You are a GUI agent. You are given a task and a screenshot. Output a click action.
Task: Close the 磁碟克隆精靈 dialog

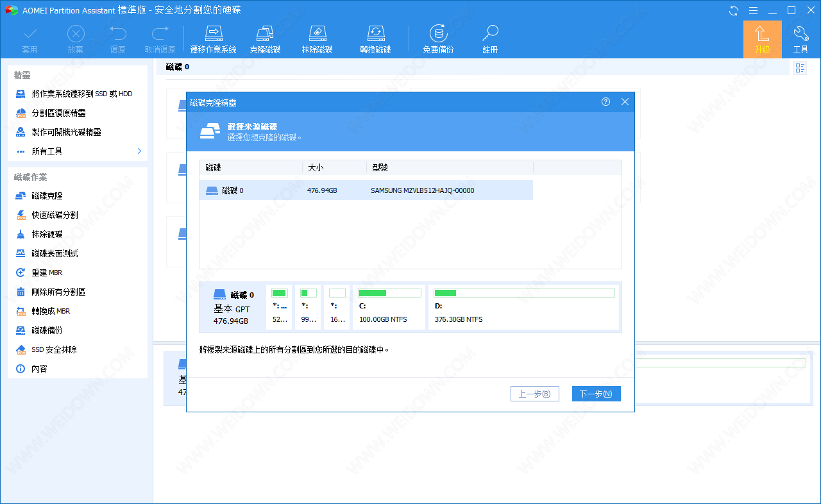[625, 101]
